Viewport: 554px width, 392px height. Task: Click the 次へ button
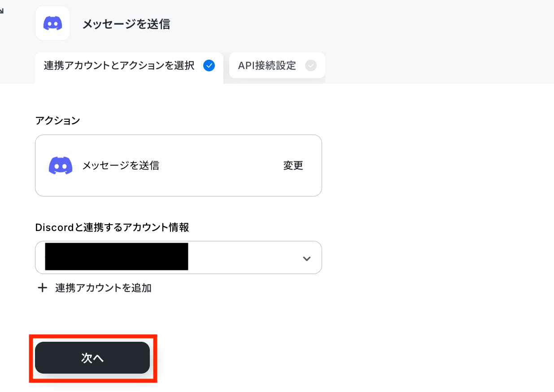[92, 357]
